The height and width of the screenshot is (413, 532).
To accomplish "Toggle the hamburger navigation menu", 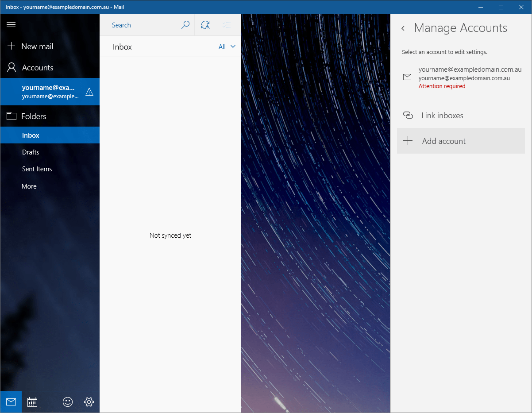I will (x=11, y=25).
